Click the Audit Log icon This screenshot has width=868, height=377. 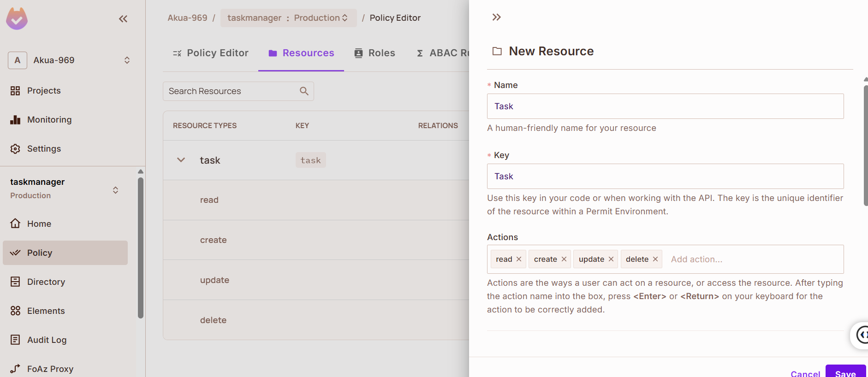15,340
